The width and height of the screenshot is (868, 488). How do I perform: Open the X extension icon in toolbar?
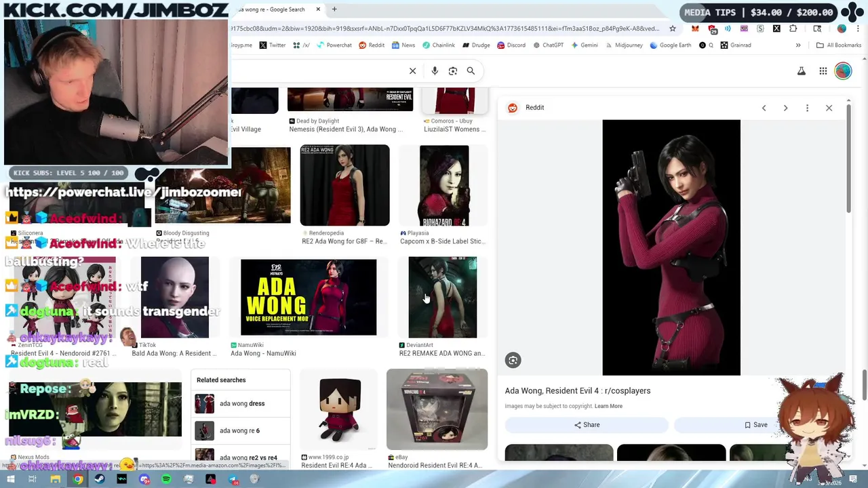click(776, 28)
